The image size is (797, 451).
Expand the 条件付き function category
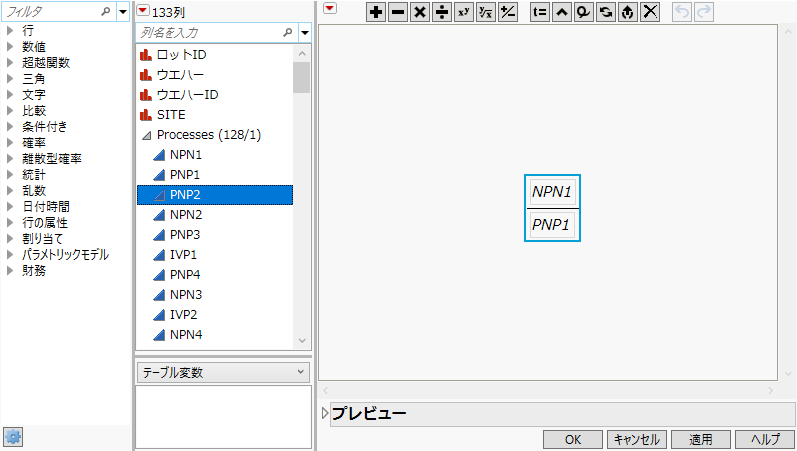(x=10, y=127)
